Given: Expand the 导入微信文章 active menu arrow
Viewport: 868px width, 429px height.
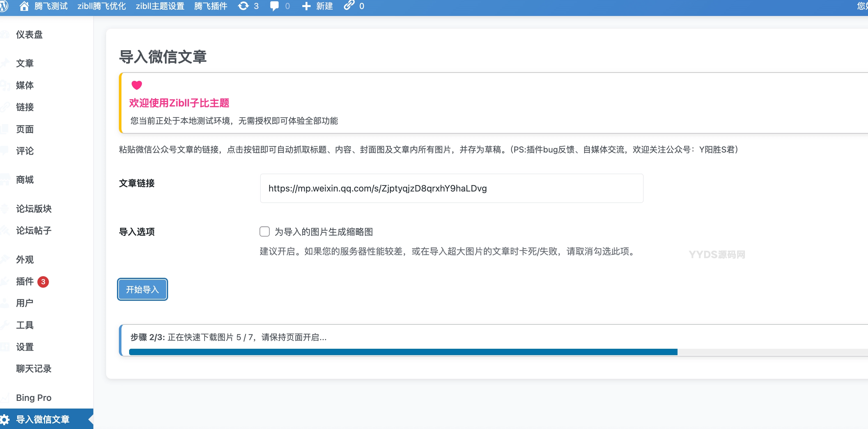Looking at the screenshot, I should click(x=89, y=419).
